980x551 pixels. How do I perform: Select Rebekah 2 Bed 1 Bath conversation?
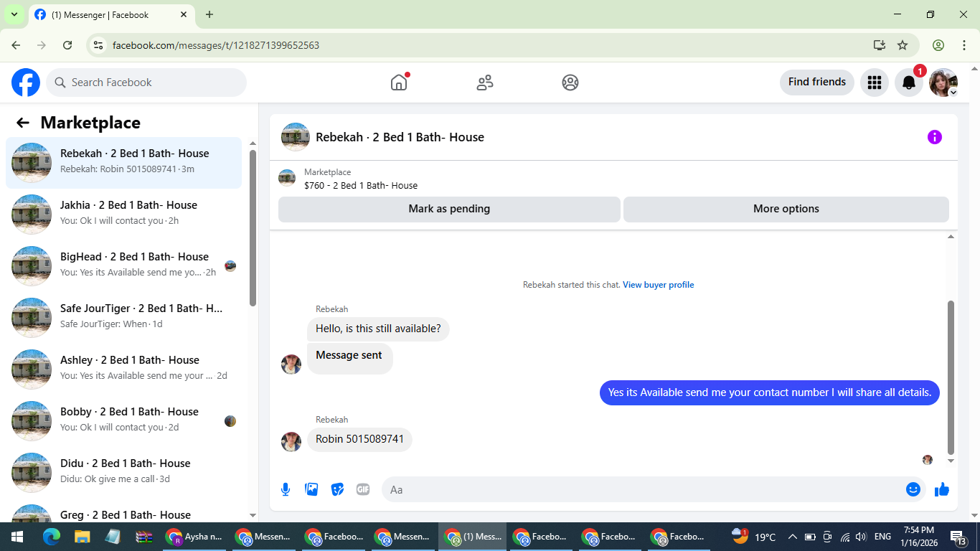coord(124,163)
